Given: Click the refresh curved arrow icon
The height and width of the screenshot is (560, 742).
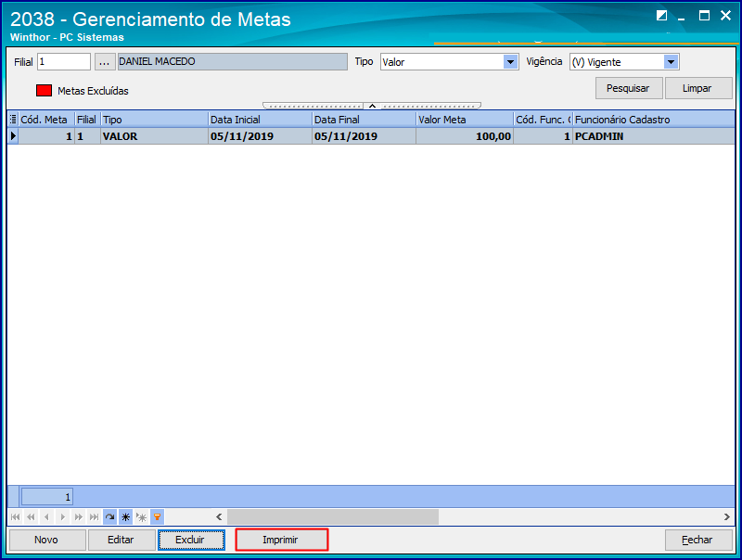Looking at the screenshot, I should point(109,517).
